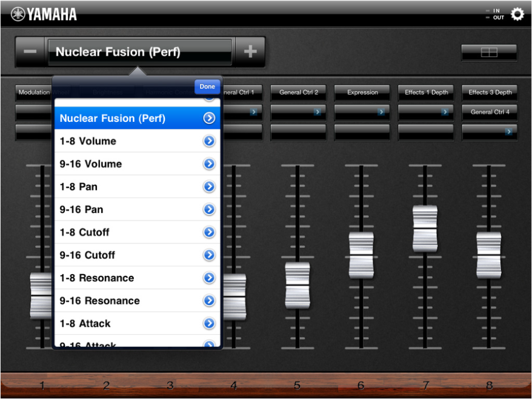Image resolution: width=532 pixels, height=399 pixels.
Task: Click the General Ctrl 1 assignment button
Action: (242, 92)
